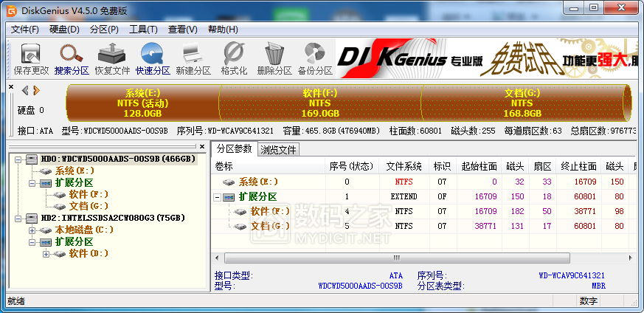This screenshot has width=644, height=313.
Task: Click the HD2 Intel SSD disk icon in tree
Action: point(32,218)
